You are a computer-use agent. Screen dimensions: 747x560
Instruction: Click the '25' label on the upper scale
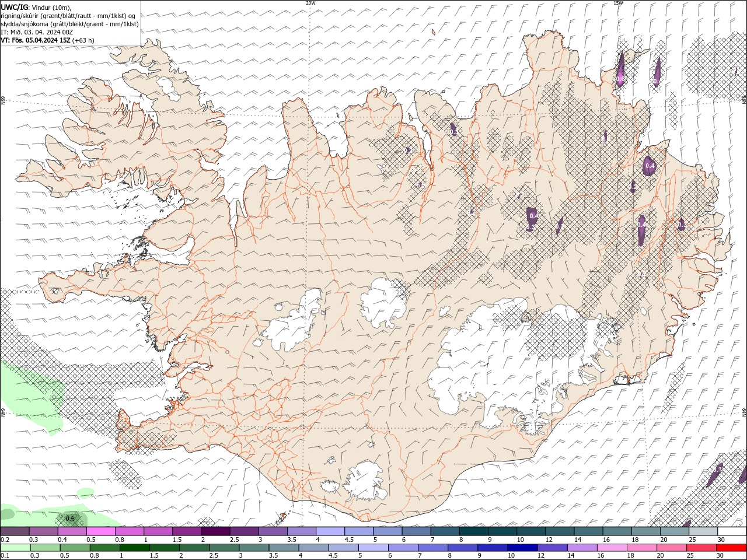pyautogui.click(x=692, y=540)
